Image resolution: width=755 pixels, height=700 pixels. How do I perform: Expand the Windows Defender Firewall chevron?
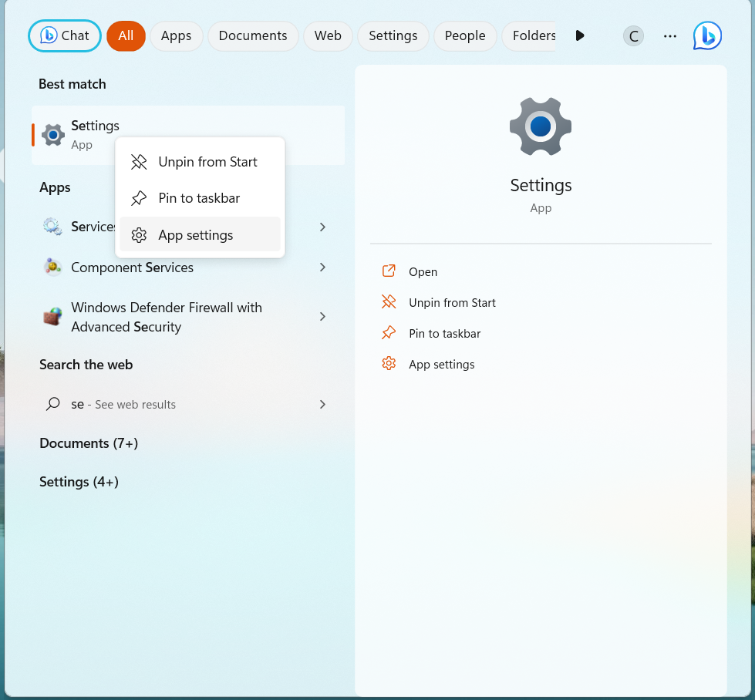pyautogui.click(x=322, y=317)
